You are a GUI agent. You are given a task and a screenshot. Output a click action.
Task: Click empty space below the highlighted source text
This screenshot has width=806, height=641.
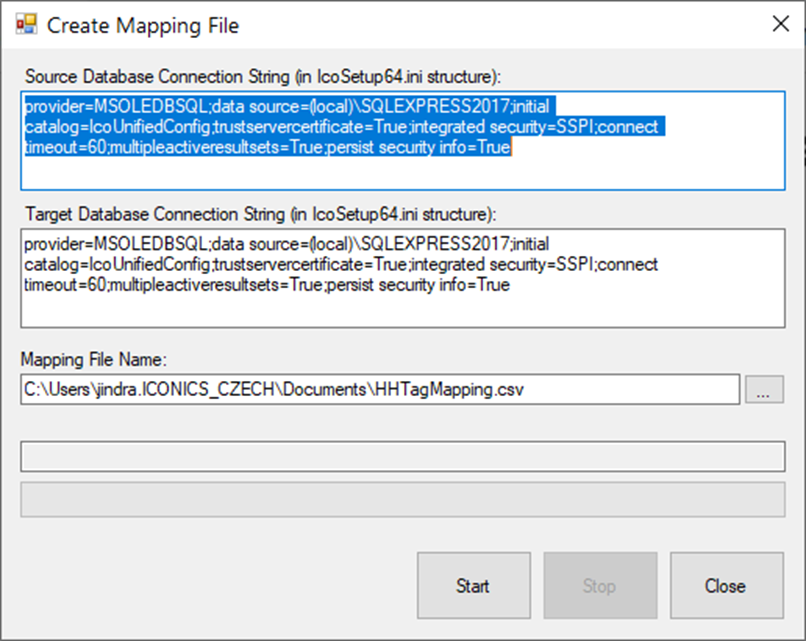pyautogui.click(x=402, y=173)
